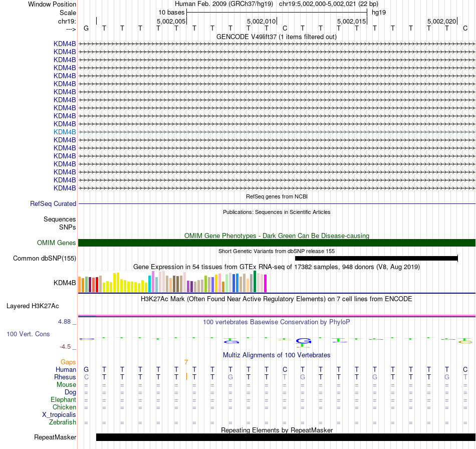Click the RepeatMasker track label
This screenshot has width=476, height=449.
[55, 437]
